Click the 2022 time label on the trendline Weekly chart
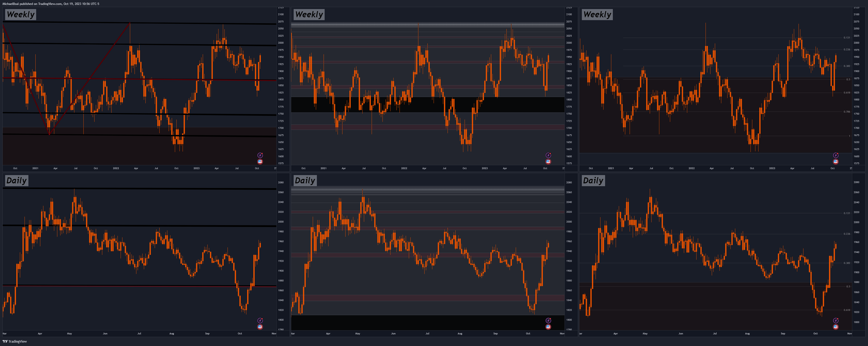868x346 pixels. (116, 168)
